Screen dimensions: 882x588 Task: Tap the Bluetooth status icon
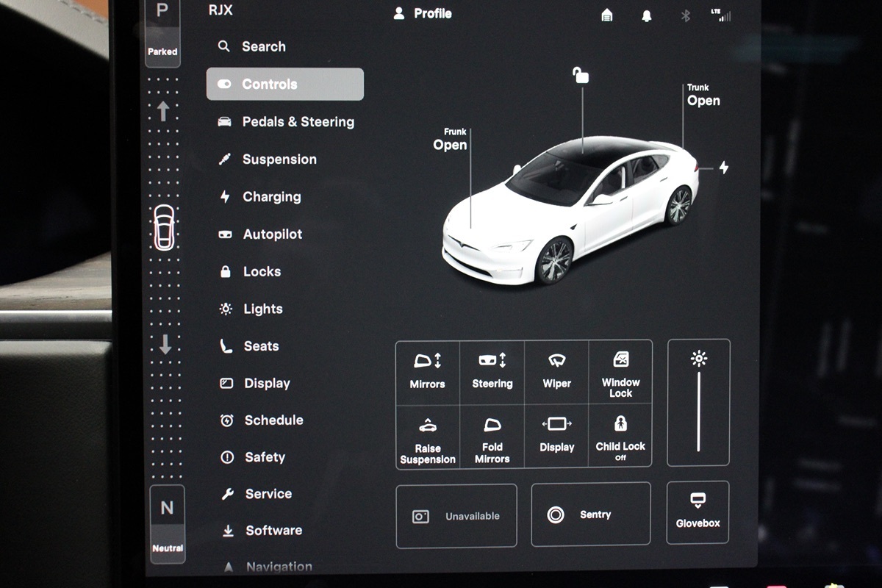tap(686, 15)
